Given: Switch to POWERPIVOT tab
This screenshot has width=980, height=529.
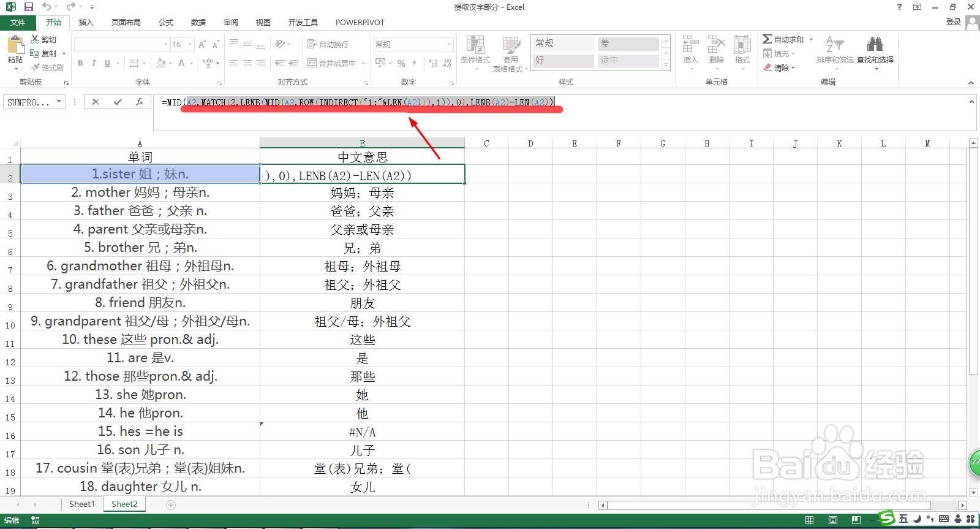Looking at the screenshot, I should pyautogui.click(x=360, y=22).
